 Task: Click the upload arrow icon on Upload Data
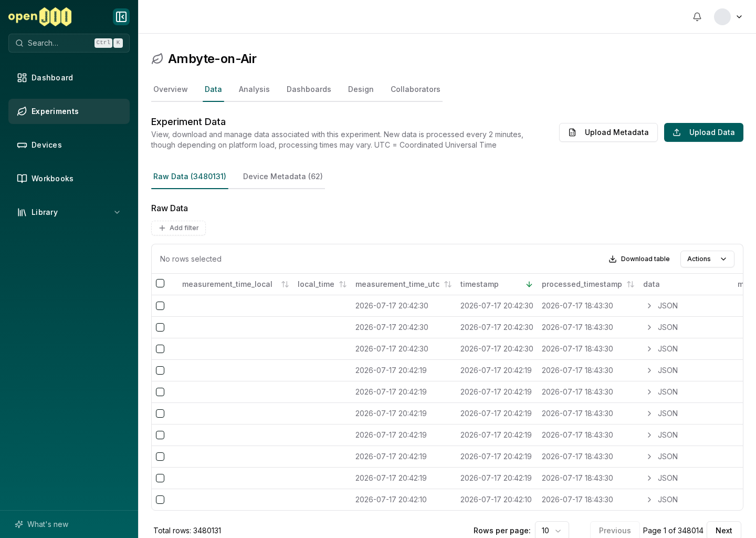677,132
